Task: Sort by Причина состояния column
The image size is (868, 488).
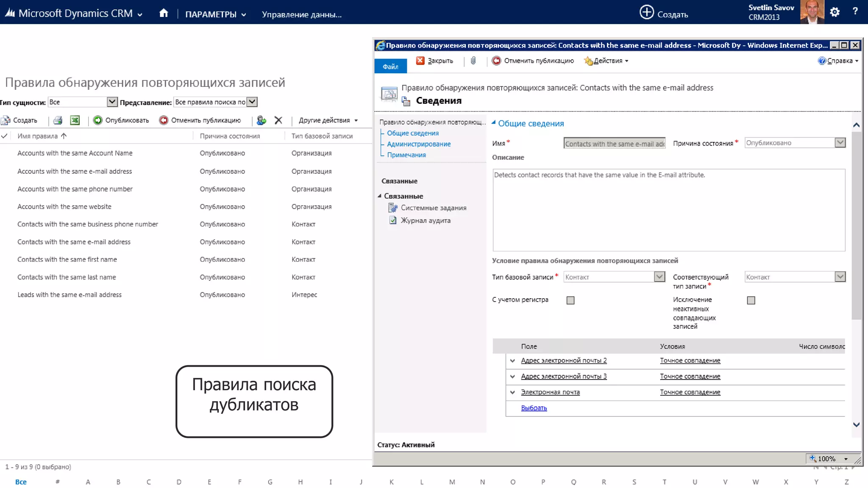Action: click(230, 136)
